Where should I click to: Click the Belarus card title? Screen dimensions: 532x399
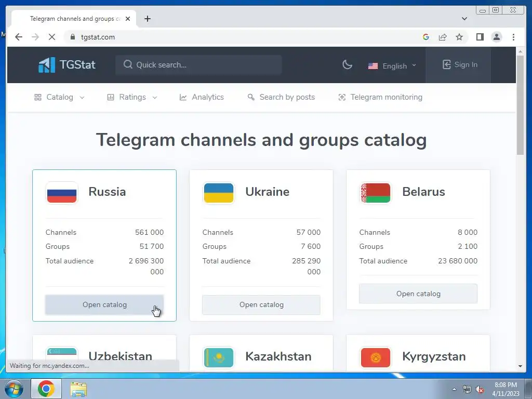(x=423, y=192)
